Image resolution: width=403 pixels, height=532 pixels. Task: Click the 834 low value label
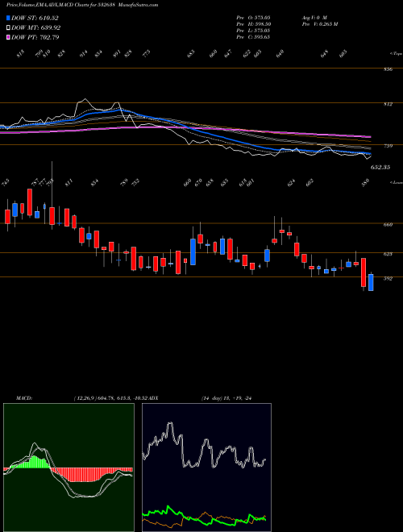pos(94,182)
